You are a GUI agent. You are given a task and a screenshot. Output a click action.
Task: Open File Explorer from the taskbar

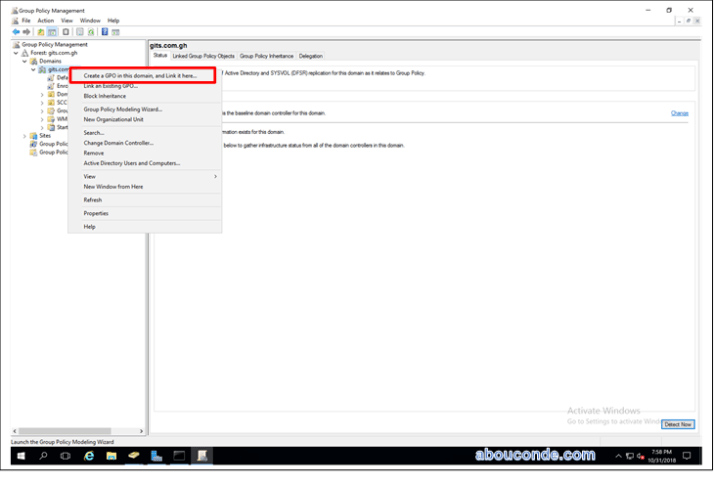(x=111, y=456)
